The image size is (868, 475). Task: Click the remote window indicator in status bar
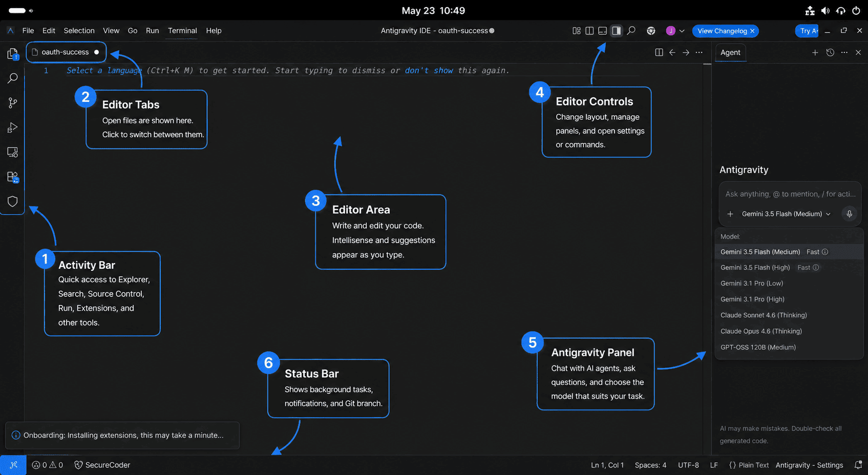pyautogui.click(x=13, y=465)
